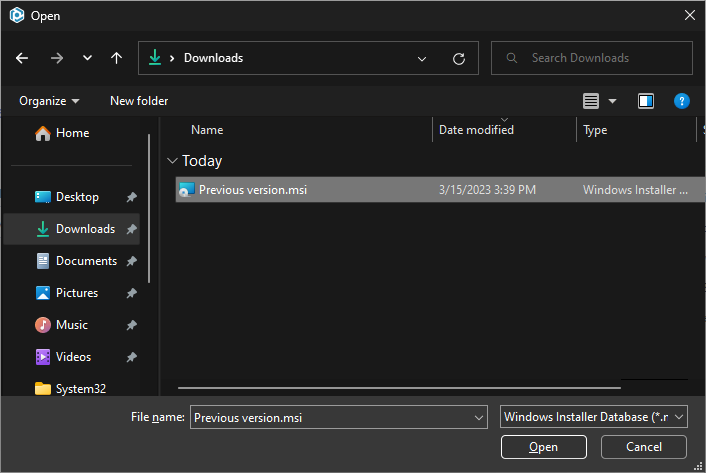Screen dimensions: 706x473
Task: Click the app icon in title bar
Action: tap(17, 15)
